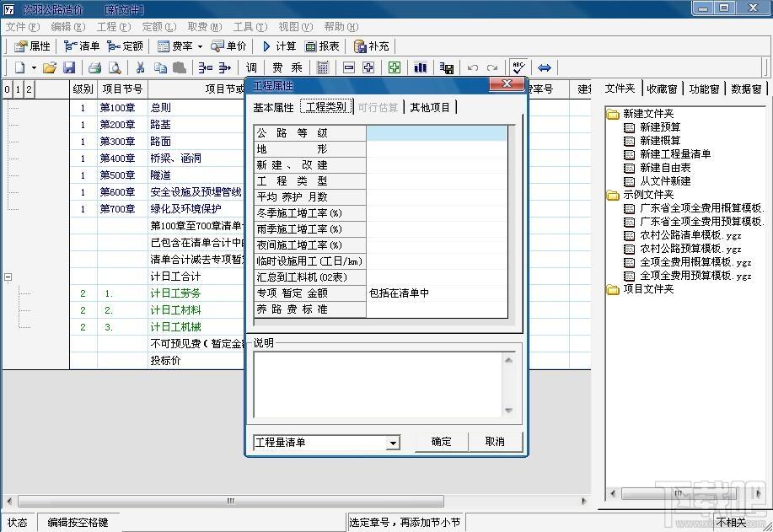This screenshot has width=773, height=532.
Task: Run 计算 from the toolbar
Action: tap(278, 46)
